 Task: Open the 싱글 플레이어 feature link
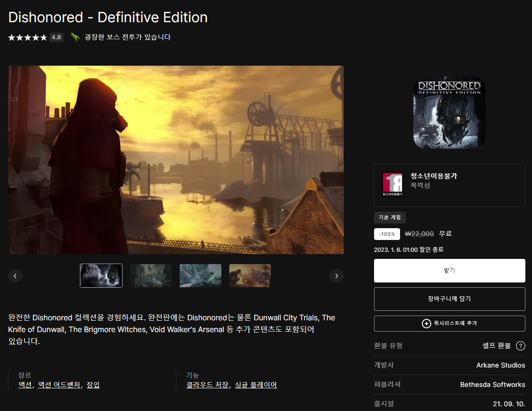coord(256,385)
